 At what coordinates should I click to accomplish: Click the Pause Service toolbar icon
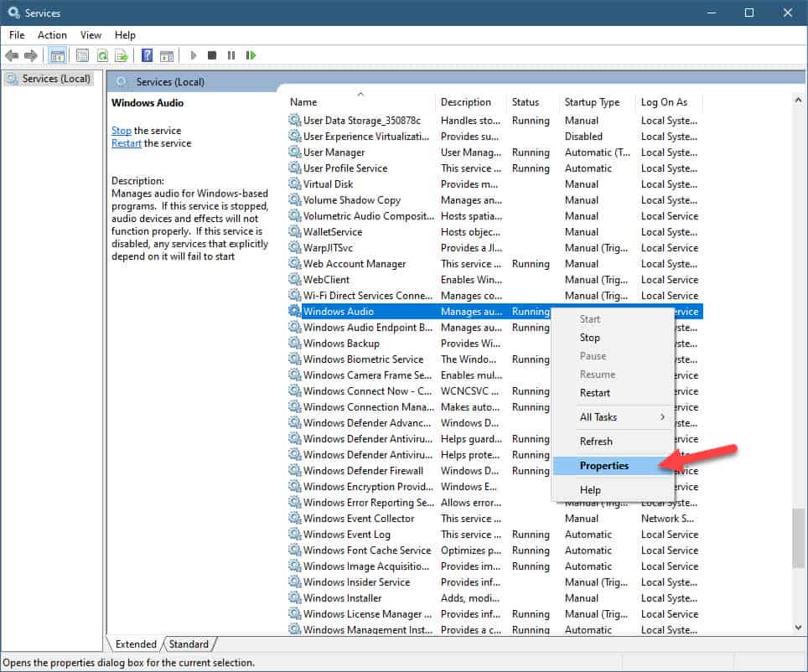click(230, 55)
